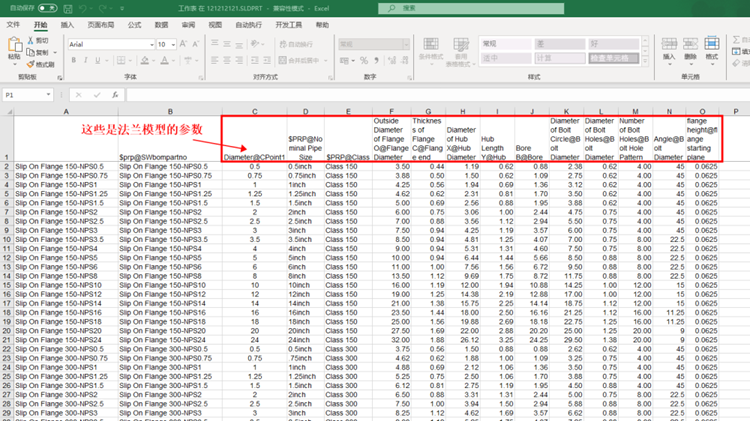Click inside the formula bar
Image resolution: width=750 pixels, height=421 pixels.
438,95
